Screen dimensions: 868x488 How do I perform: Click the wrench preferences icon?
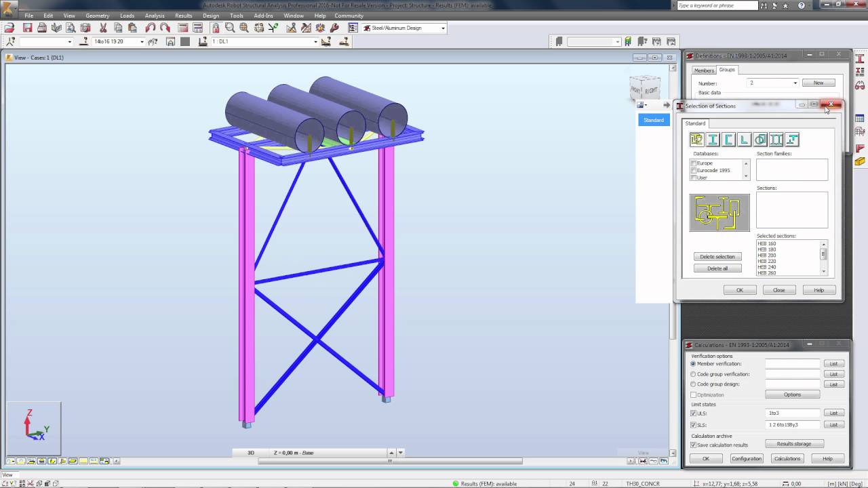point(334,28)
